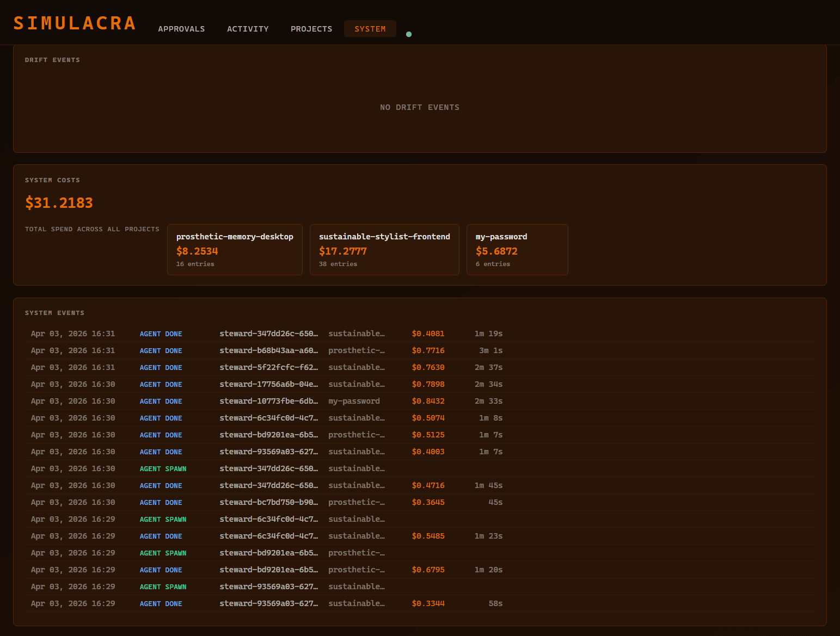Select the System tab

point(370,29)
